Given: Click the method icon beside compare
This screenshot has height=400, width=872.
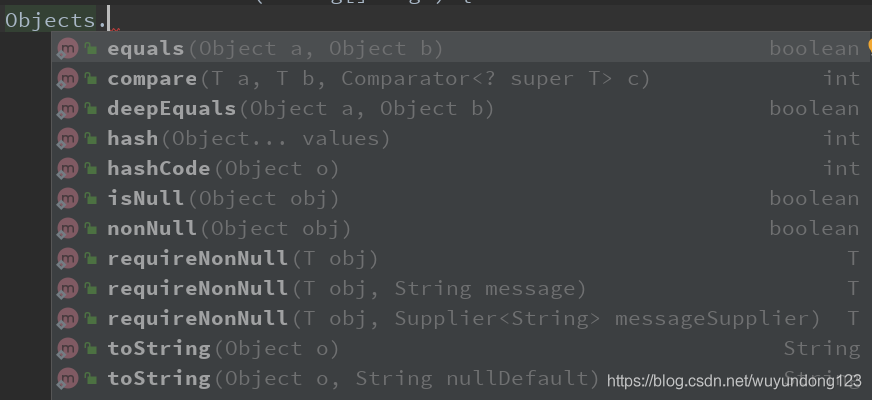Looking at the screenshot, I should coord(67,78).
